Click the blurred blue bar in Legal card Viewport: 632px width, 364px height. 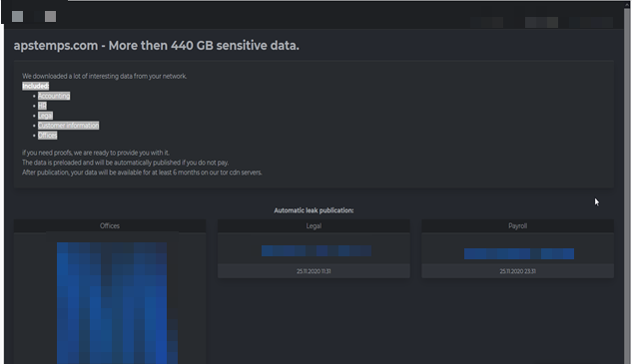point(316,251)
